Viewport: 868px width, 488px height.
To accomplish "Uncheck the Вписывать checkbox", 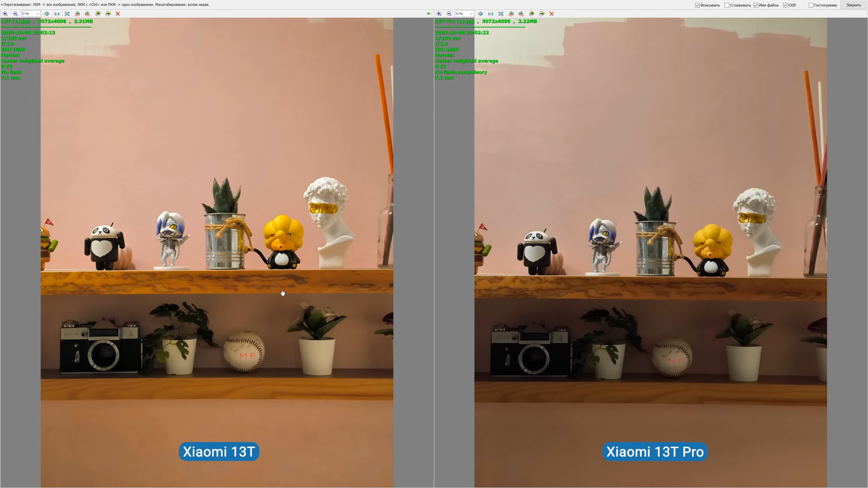I will coord(698,5).
